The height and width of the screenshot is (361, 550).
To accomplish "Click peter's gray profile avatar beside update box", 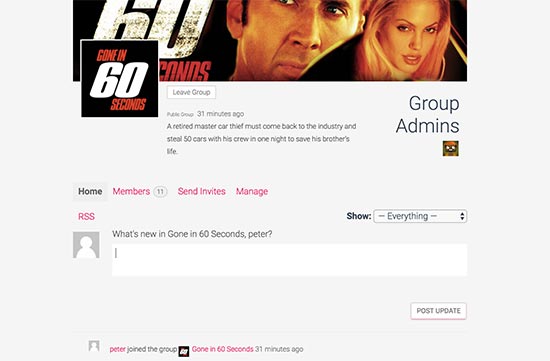I will [86, 245].
